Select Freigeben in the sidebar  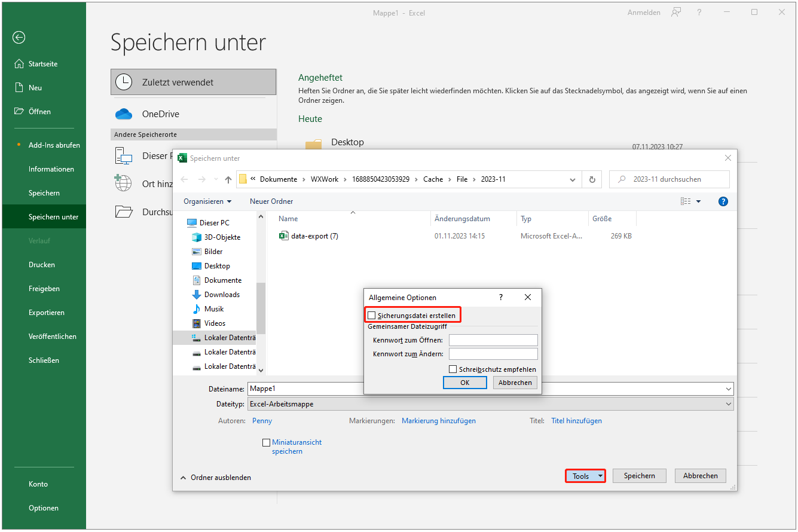(x=43, y=289)
